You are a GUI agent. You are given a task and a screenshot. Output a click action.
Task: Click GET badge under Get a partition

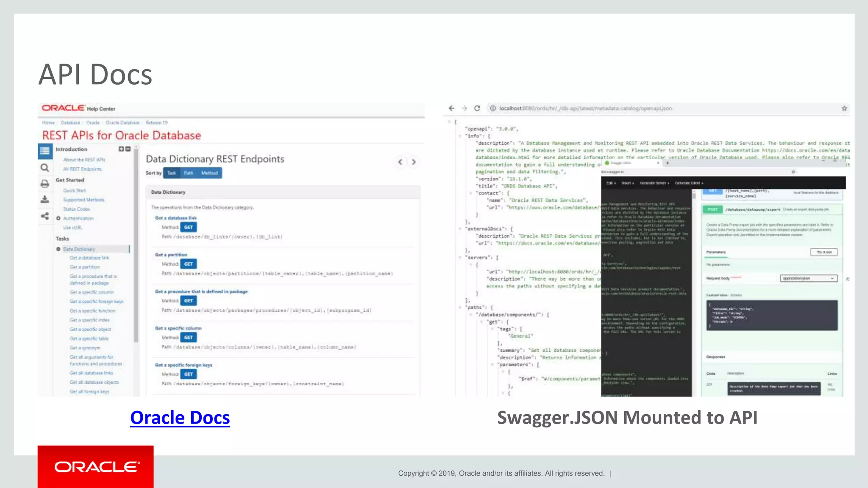(189, 264)
